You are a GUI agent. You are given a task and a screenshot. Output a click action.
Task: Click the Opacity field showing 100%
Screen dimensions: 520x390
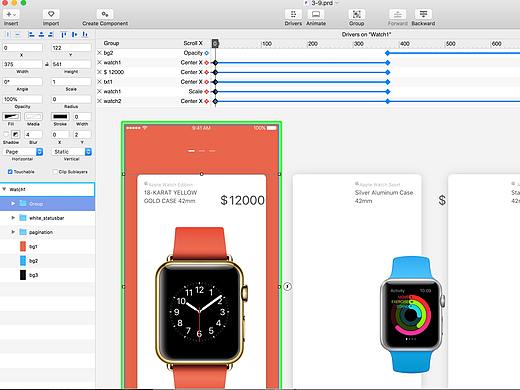click(22, 99)
